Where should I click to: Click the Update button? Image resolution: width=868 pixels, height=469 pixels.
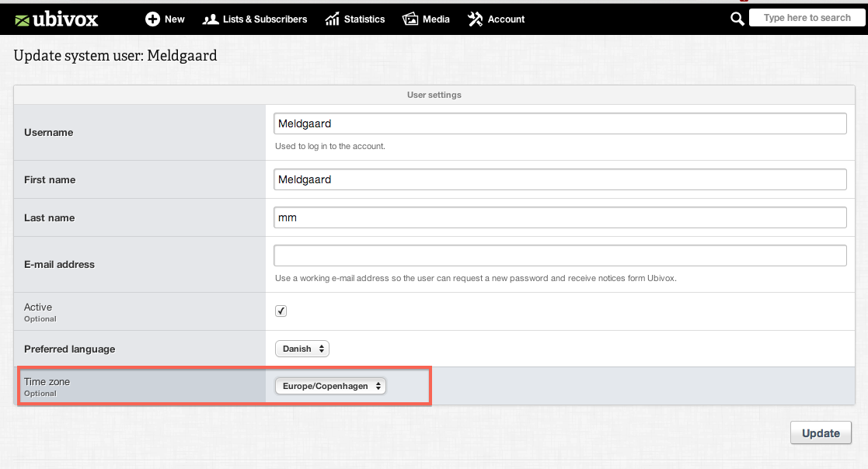coord(821,433)
